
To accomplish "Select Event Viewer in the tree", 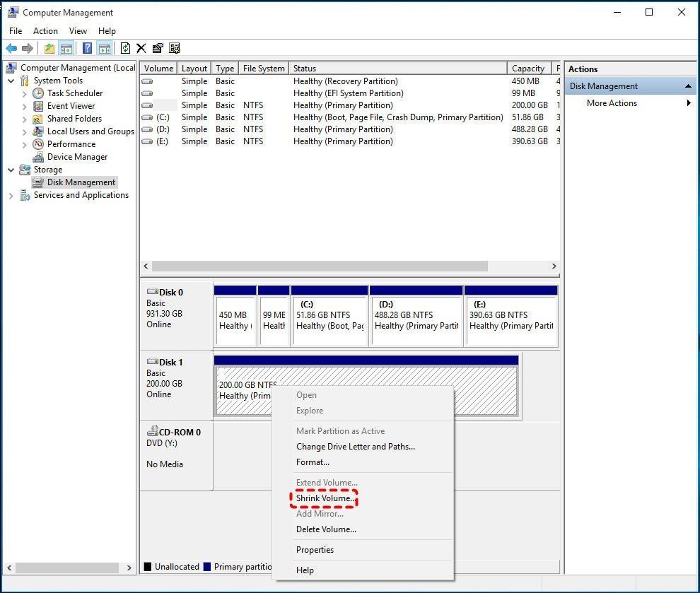I will [71, 106].
